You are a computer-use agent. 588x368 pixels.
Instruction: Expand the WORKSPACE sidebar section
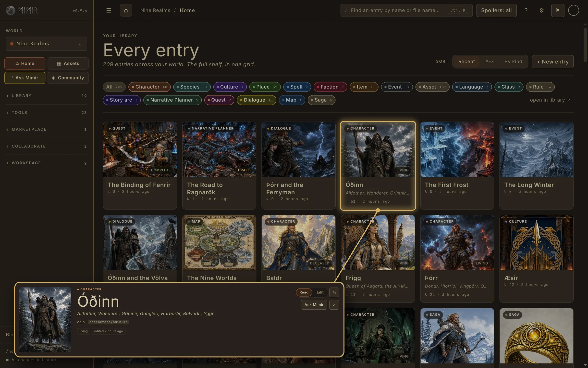click(x=46, y=163)
